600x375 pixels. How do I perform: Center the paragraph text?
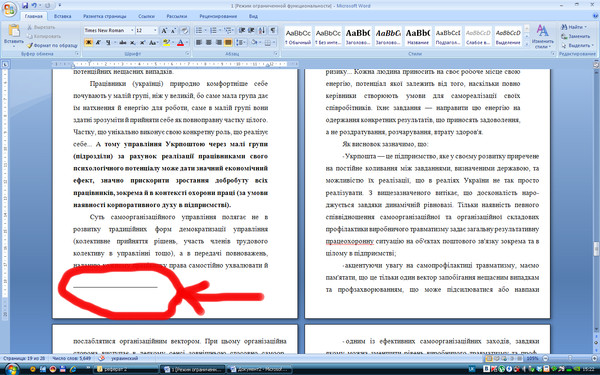(209, 42)
